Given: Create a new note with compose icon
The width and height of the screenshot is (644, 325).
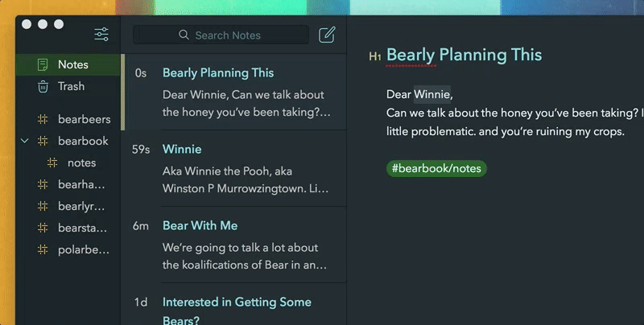Looking at the screenshot, I should 327,35.
